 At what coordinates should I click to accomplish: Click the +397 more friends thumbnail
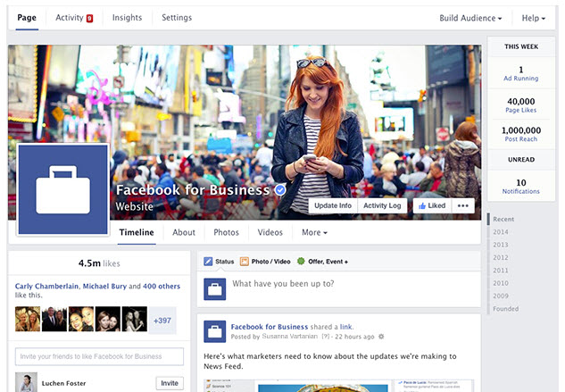click(x=162, y=320)
